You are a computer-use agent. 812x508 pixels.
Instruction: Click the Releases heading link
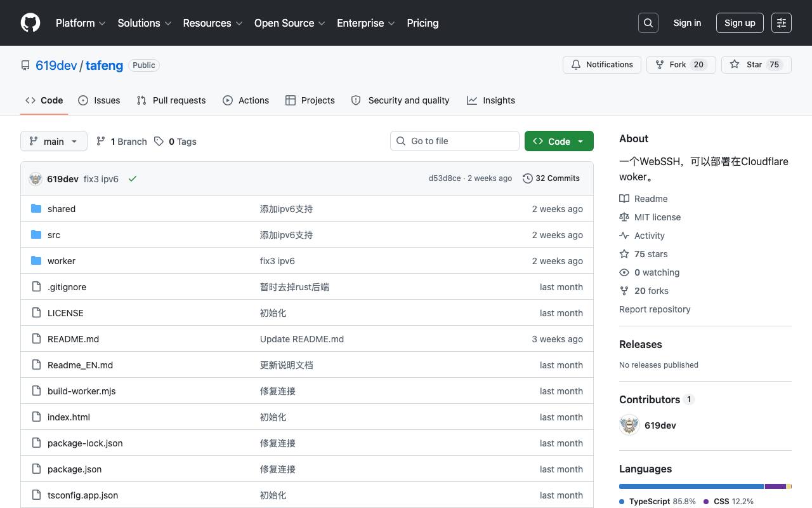coord(641,344)
